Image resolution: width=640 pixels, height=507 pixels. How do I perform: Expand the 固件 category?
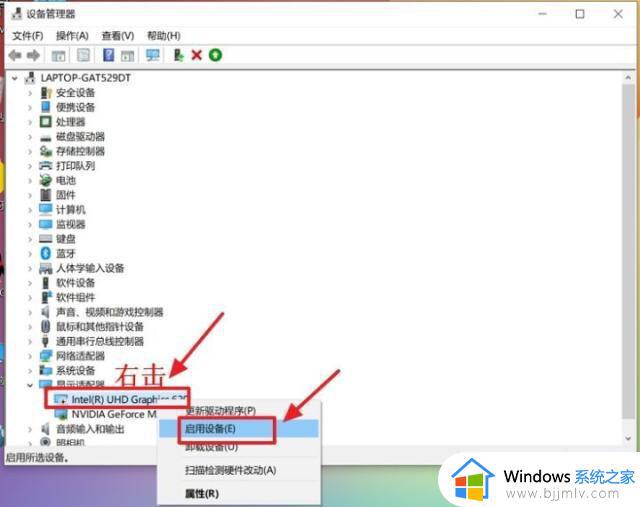30,195
